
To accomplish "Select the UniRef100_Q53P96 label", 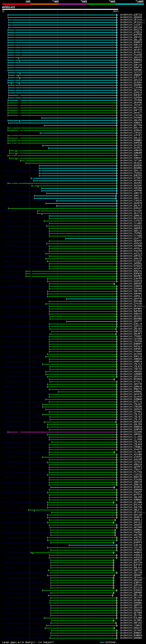I will 131,103.
